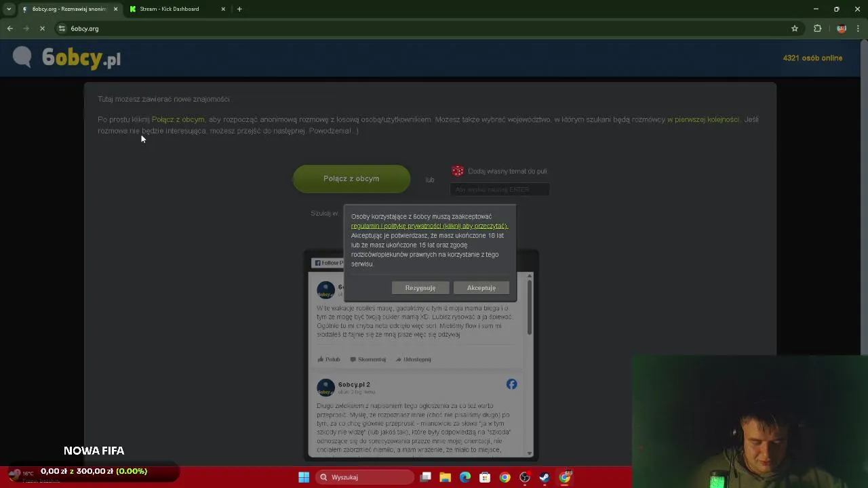Click second post's profile avatar
The image size is (868, 488).
(x=325, y=387)
